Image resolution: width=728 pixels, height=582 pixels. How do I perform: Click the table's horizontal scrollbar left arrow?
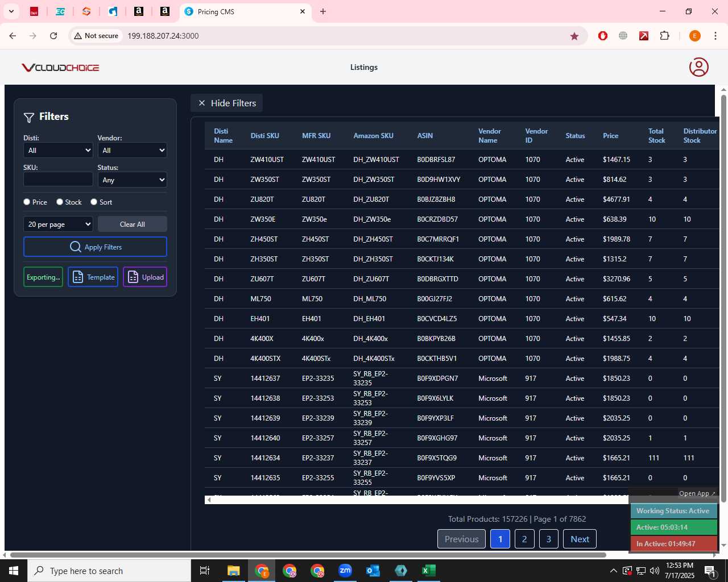(209, 500)
